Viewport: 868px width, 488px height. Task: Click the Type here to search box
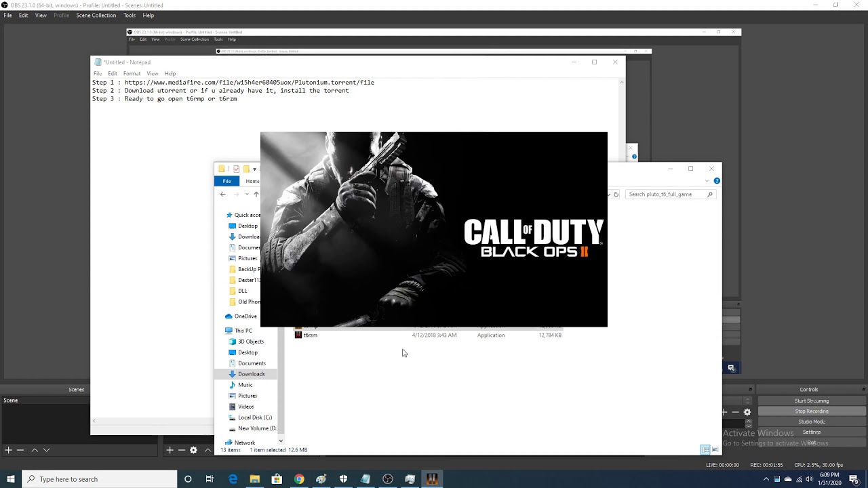[100, 479]
